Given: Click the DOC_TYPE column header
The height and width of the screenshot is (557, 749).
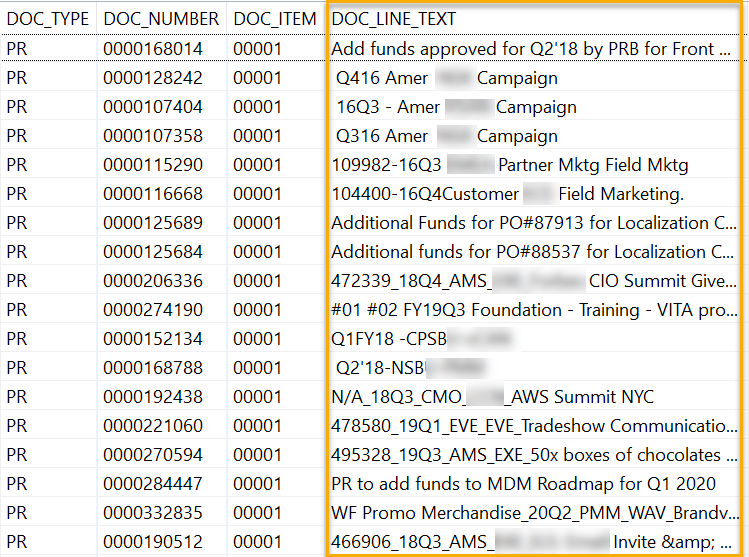Looking at the screenshot, I should coord(48,19).
